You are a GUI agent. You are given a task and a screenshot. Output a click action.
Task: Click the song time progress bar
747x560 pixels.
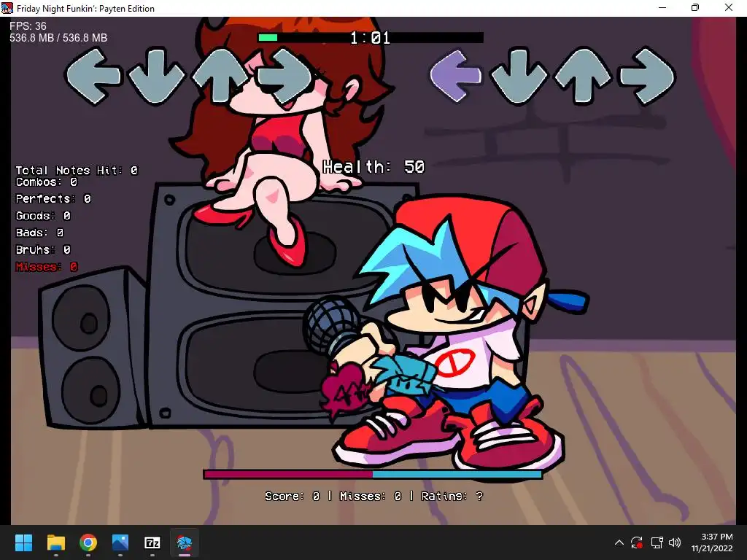coord(371,38)
